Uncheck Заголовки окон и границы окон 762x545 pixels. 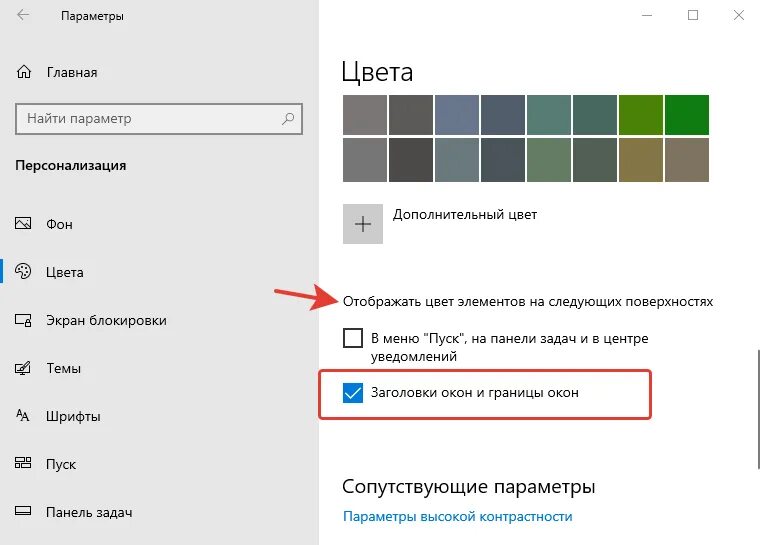coord(353,393)
